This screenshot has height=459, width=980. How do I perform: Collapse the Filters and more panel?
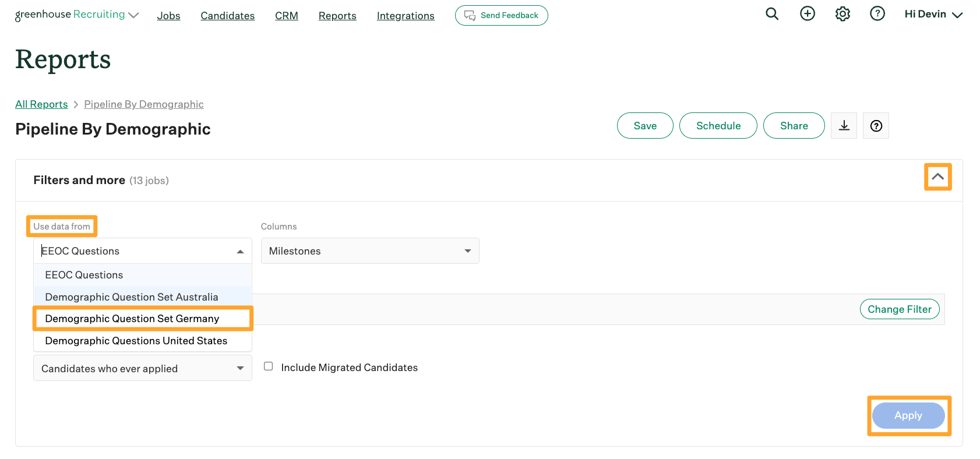[x=937, y=176]
